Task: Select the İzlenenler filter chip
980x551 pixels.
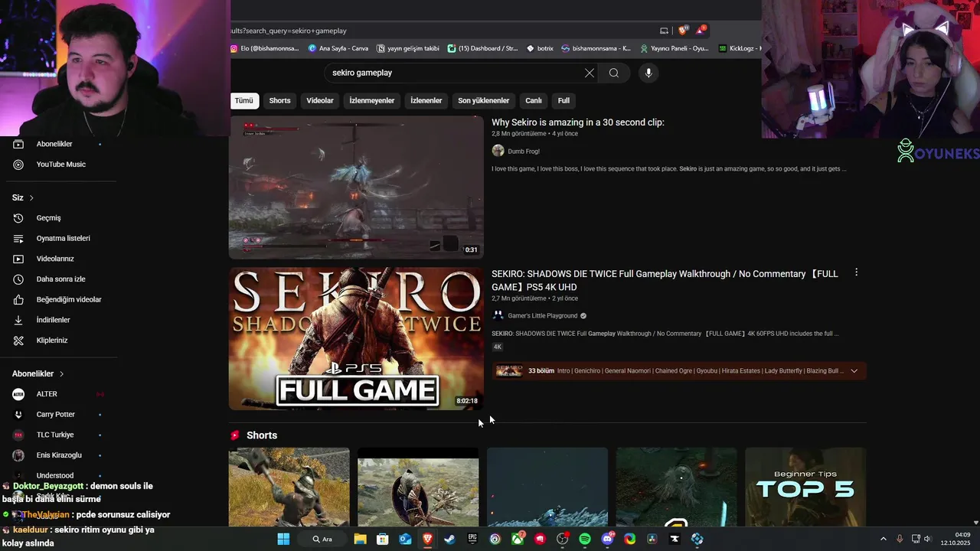Action: pyautogui.click(x=426, y=100)
